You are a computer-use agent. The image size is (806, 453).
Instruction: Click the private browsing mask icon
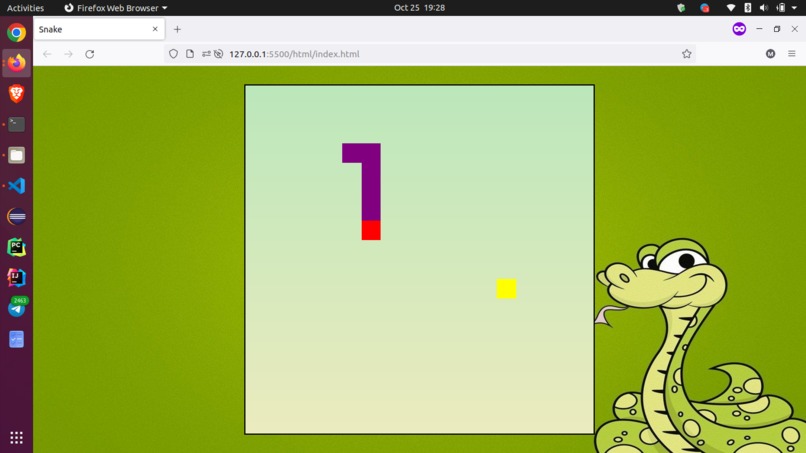click(739, 29)
